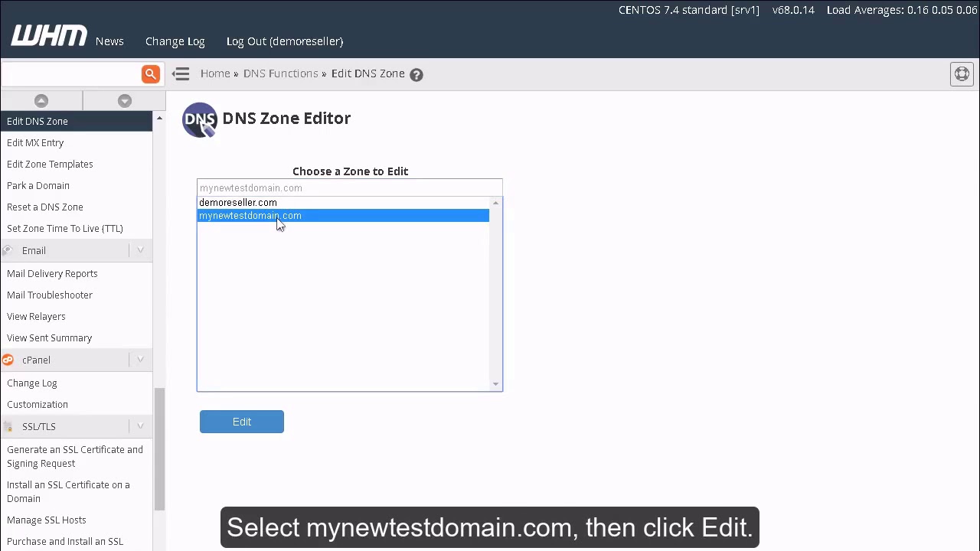Open View Sent Summary
980x551 pixels.
(x=49, y=337)
